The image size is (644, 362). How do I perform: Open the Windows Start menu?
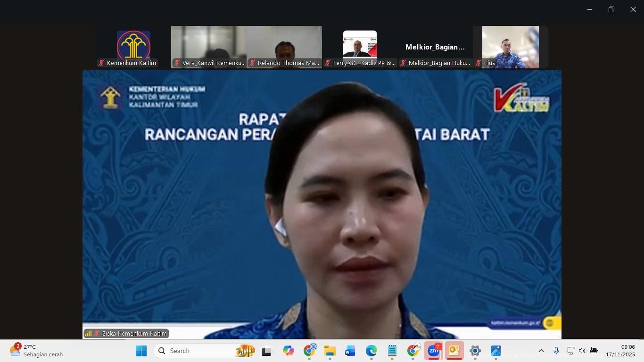[x=141, y=351]
